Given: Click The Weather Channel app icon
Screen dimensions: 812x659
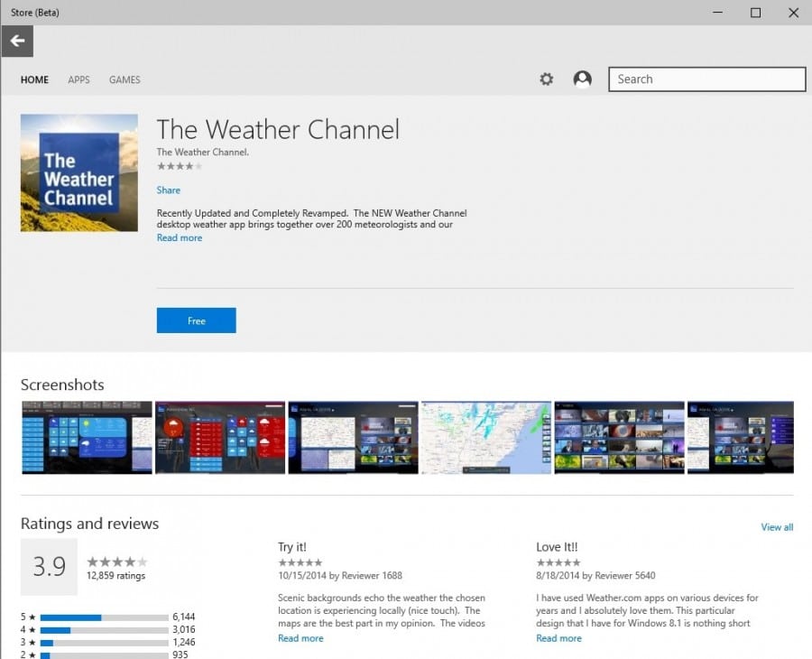Looking at the screenshot, I should (78, 172).
